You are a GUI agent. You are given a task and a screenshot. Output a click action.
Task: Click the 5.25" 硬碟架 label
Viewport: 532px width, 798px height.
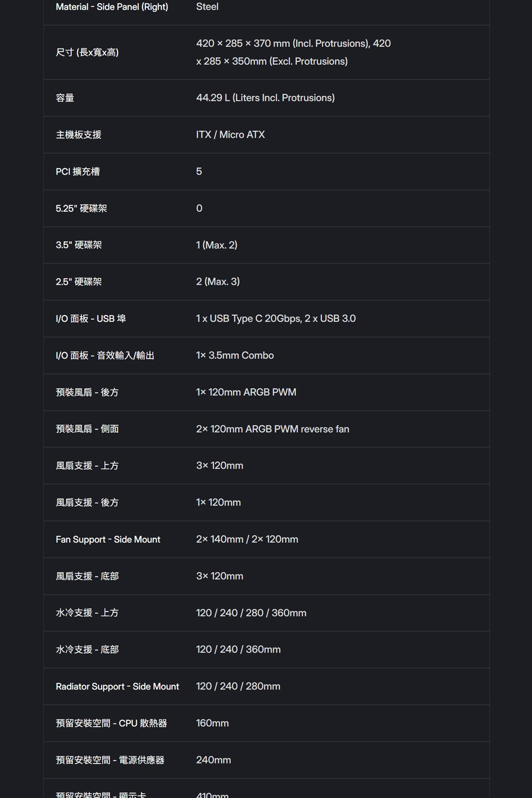(x=81, y=208)
